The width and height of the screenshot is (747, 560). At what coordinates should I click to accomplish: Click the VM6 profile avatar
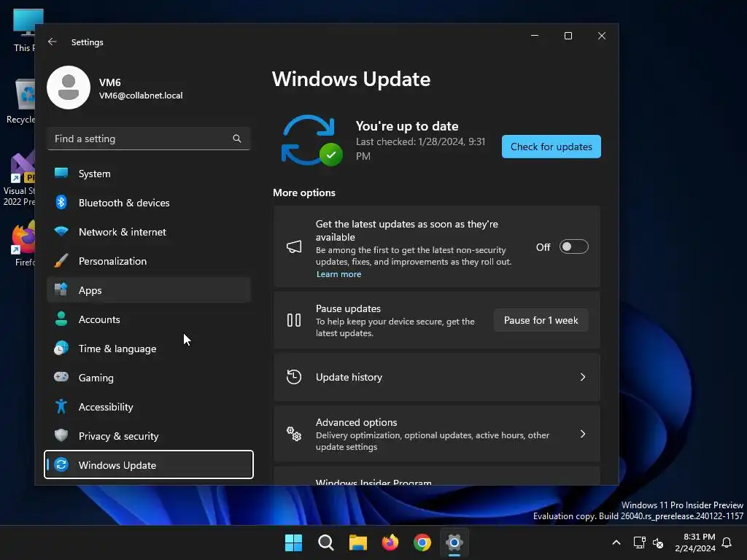(69, 87)
